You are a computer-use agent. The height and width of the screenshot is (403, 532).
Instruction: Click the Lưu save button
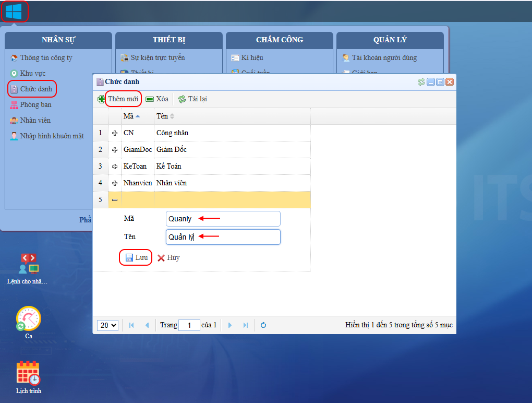[136, 258]
